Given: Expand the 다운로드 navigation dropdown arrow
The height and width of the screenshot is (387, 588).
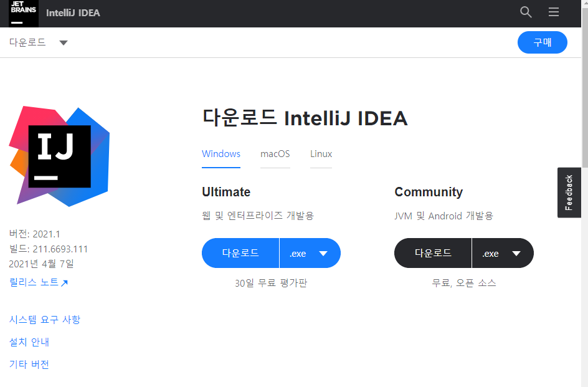Looking at the screenshot, I should 64,43.
